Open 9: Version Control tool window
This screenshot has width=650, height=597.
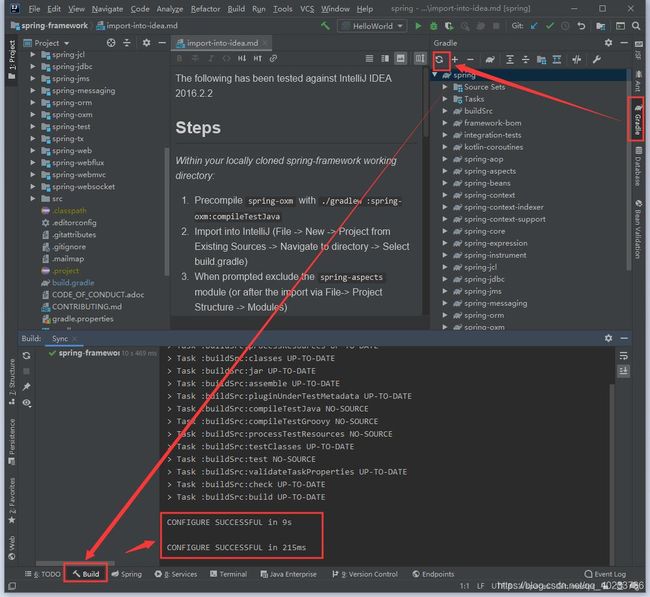coord(365,574)
